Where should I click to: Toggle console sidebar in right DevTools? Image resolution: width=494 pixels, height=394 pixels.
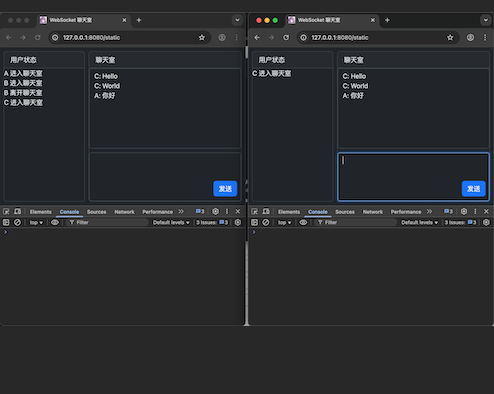pos(254,222)
